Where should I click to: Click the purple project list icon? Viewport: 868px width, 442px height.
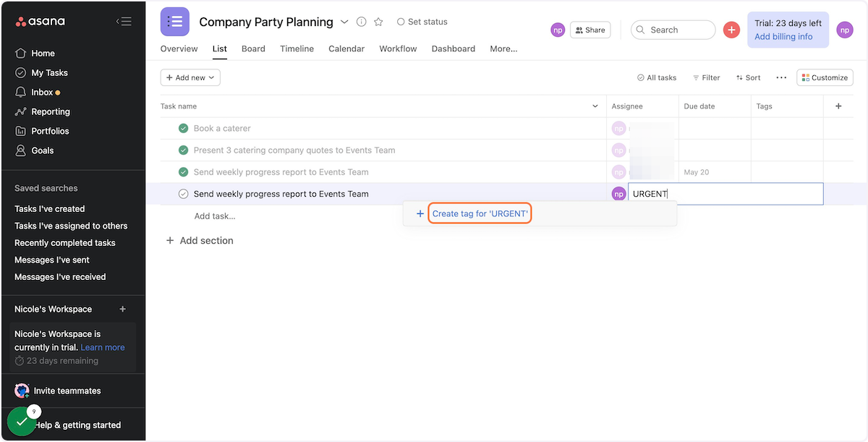click(x=175, y=22)
